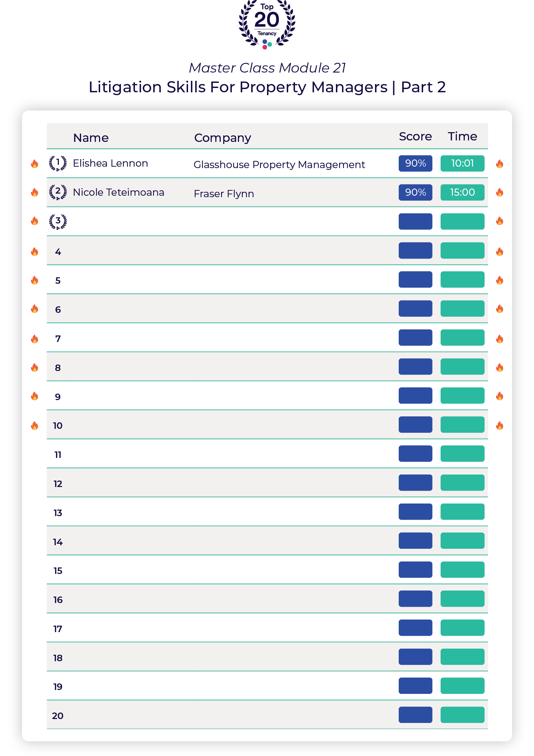Screen dimensions: 534x756
Task: Click the Time column header
Action: point(462,136)
